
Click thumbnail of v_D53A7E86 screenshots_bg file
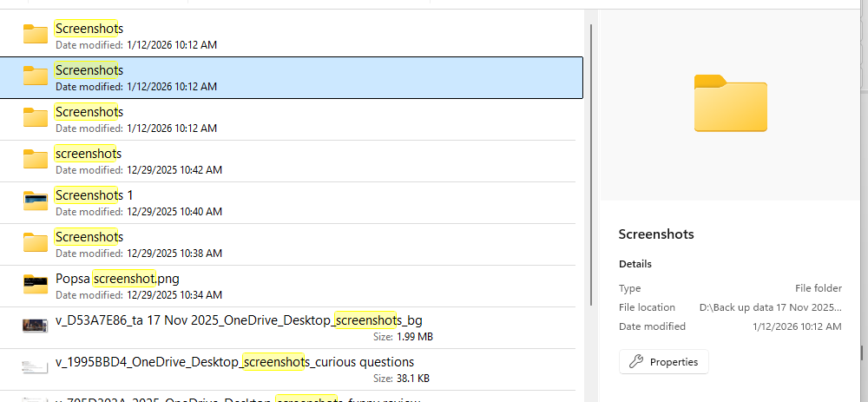coord(36,326)
